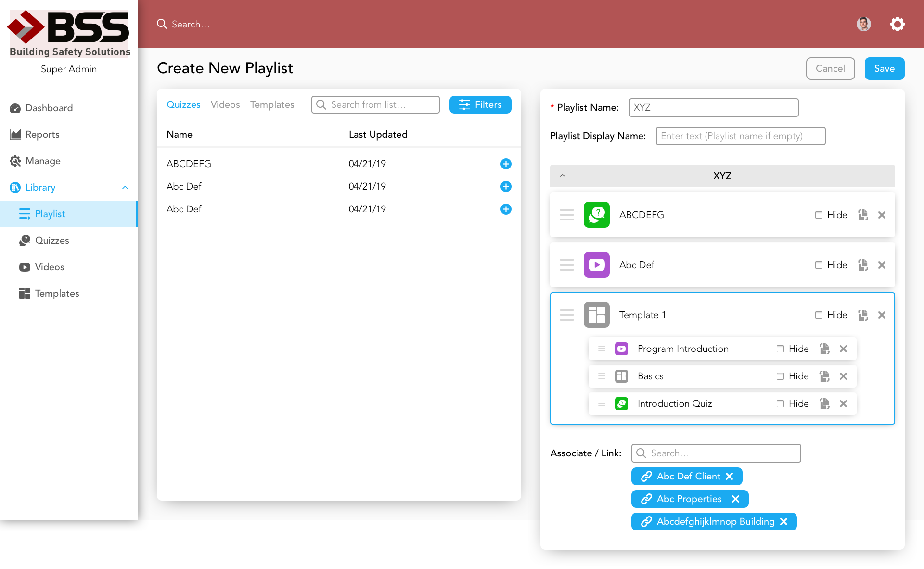Image resolution: width=924 pixels, height=569 pixels.
Task: Focus the Playlist Display Name field
Action: pos(740,136)
